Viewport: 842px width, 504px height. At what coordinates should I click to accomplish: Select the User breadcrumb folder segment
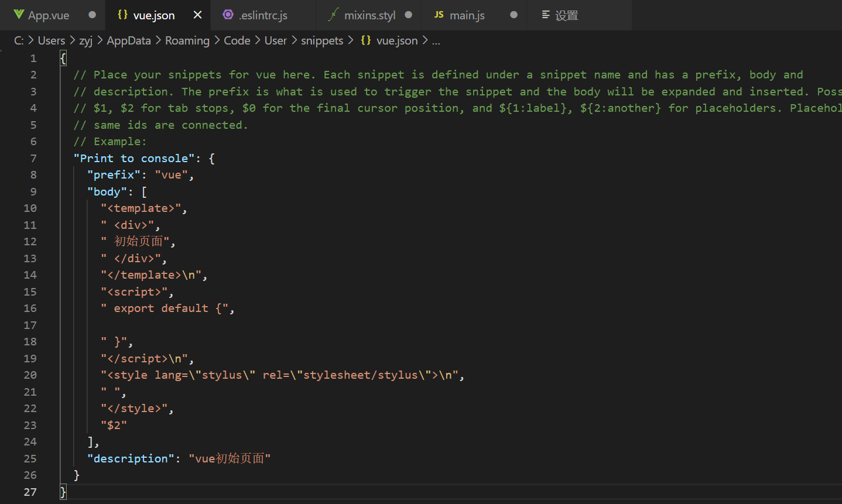click(x=276, y=40)
